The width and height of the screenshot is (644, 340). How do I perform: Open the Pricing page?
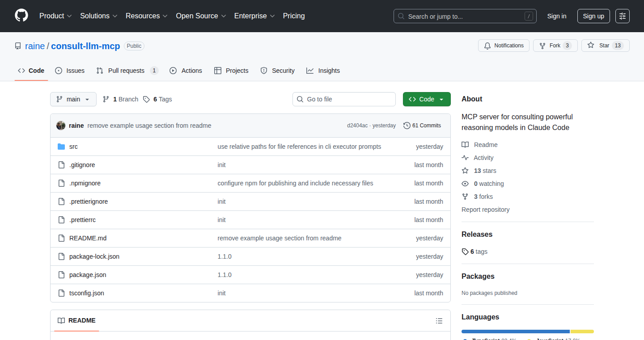294,16
